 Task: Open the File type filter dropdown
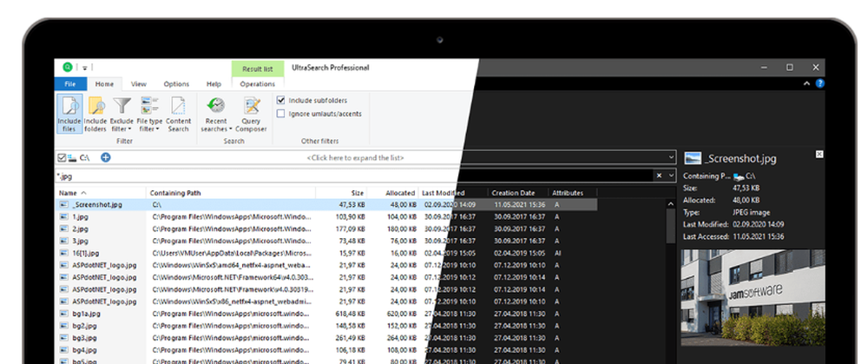click(x=149, y=114)
